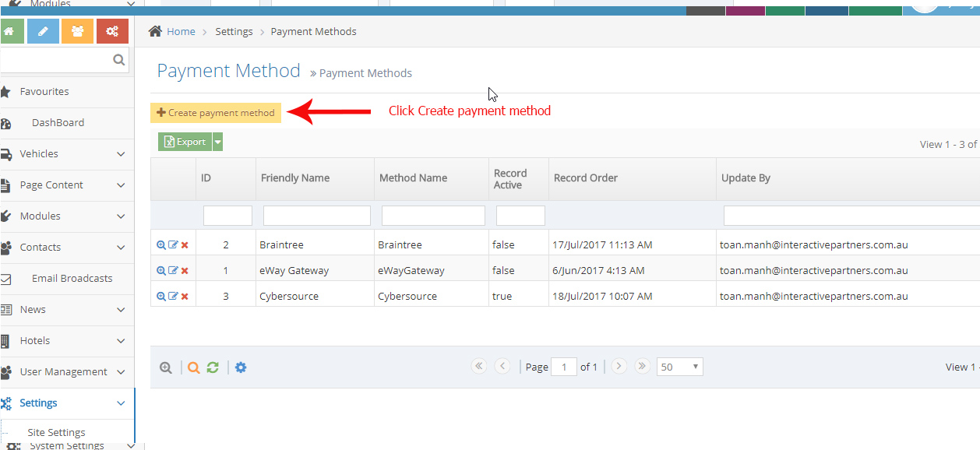Image resolution: width=980 pixels, height=450 pixels.
Task: Open the view icon on the Braintree row
Action: [161, 244]
